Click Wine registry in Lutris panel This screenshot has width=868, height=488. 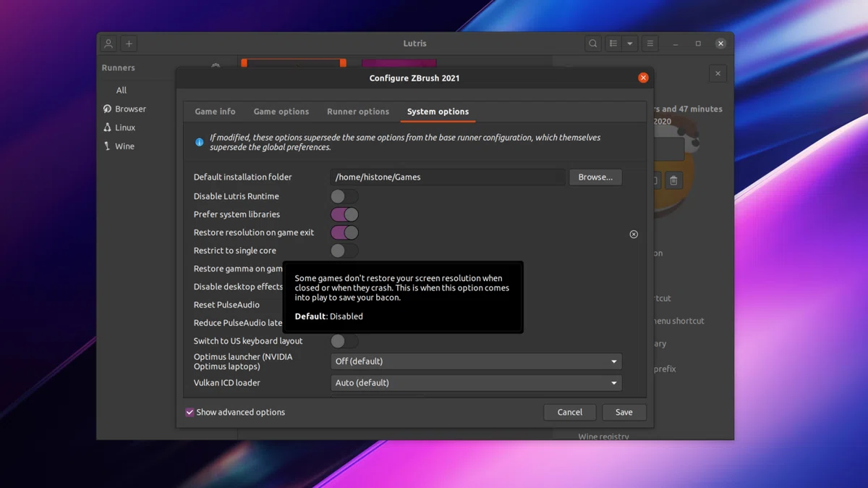tap(603, 437)
